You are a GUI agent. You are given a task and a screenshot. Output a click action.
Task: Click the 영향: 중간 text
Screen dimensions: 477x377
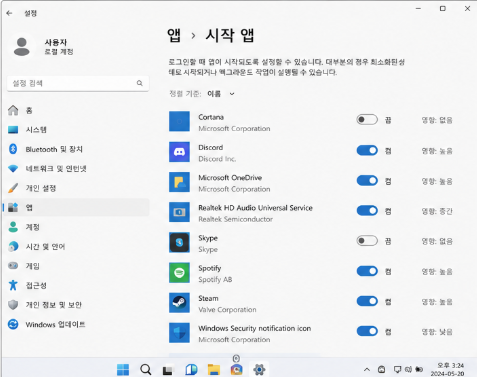click(437, 211)
